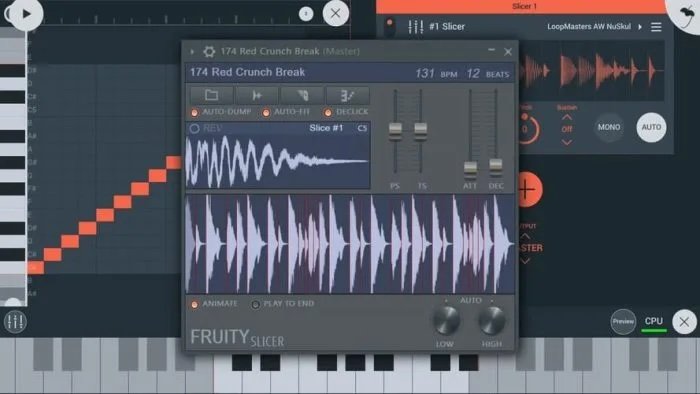Click the AUTO round button
This screenshot has width=700, height=394.
(651, 127)
